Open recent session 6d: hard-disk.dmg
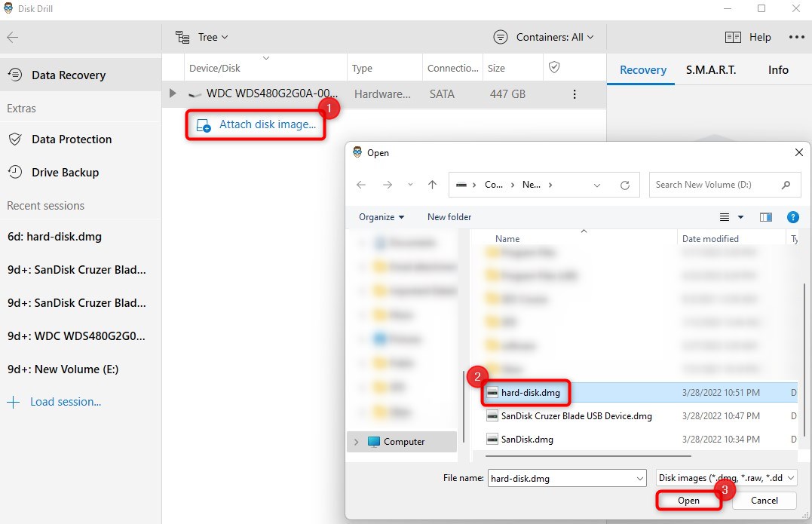Screen dimensions: 812x524 coord(54,237)
